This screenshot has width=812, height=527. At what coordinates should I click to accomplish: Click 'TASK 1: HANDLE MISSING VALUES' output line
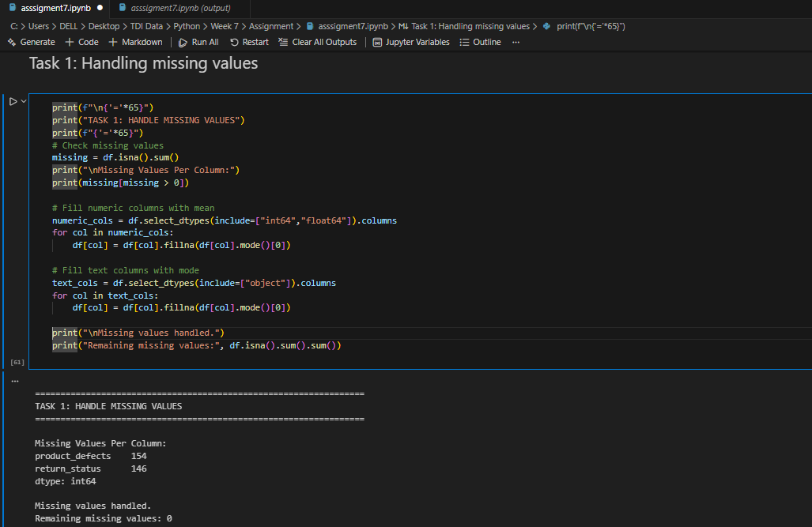click(x=108, y=406)
